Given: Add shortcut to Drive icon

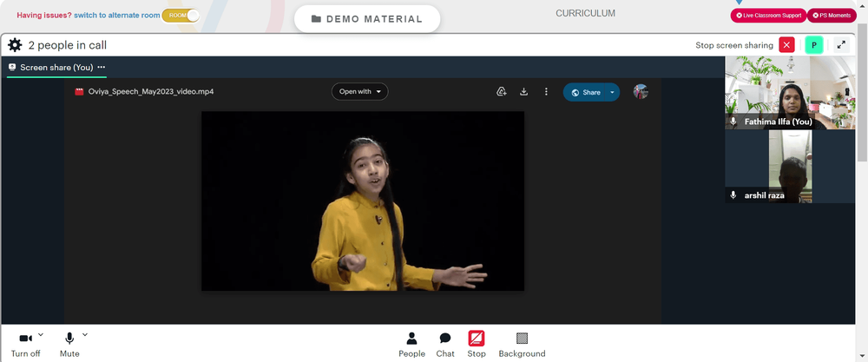Looking at the screenshot, I should pos(502,92).
